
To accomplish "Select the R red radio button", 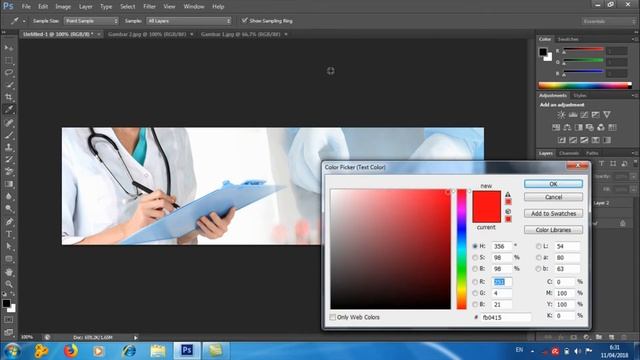I will 475,282.
